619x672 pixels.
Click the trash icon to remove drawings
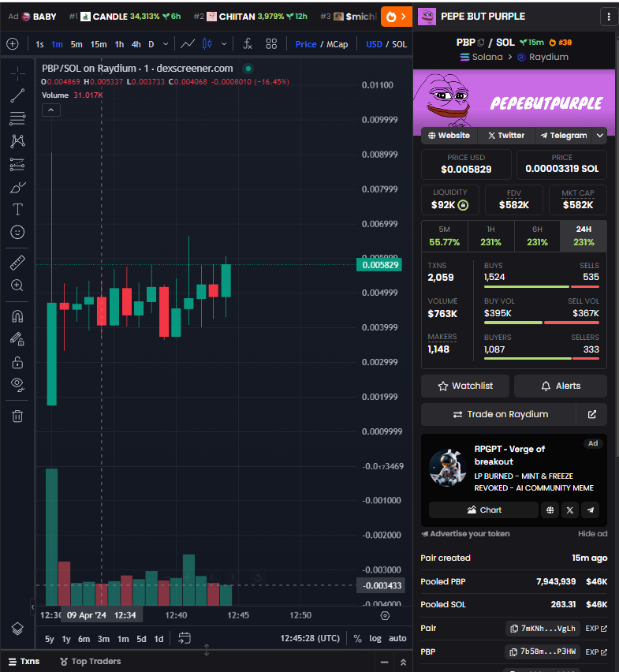coord(17,416)
